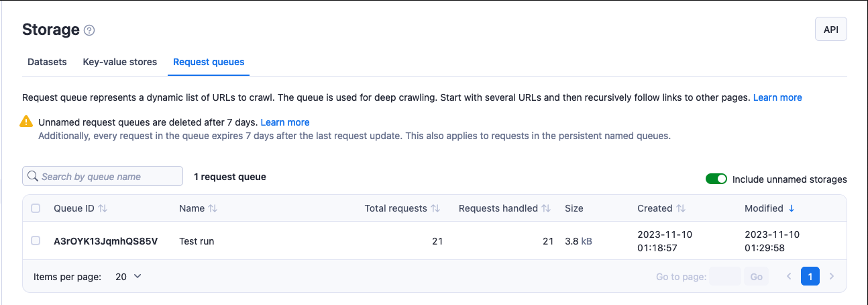Click the Storage help question mark icon

pos(89,30)
